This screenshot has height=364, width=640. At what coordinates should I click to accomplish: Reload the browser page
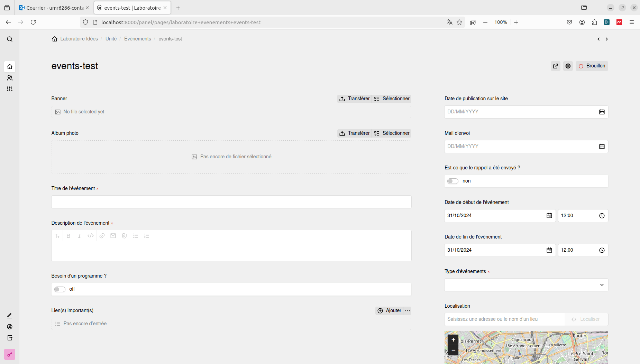pos(33,22)
